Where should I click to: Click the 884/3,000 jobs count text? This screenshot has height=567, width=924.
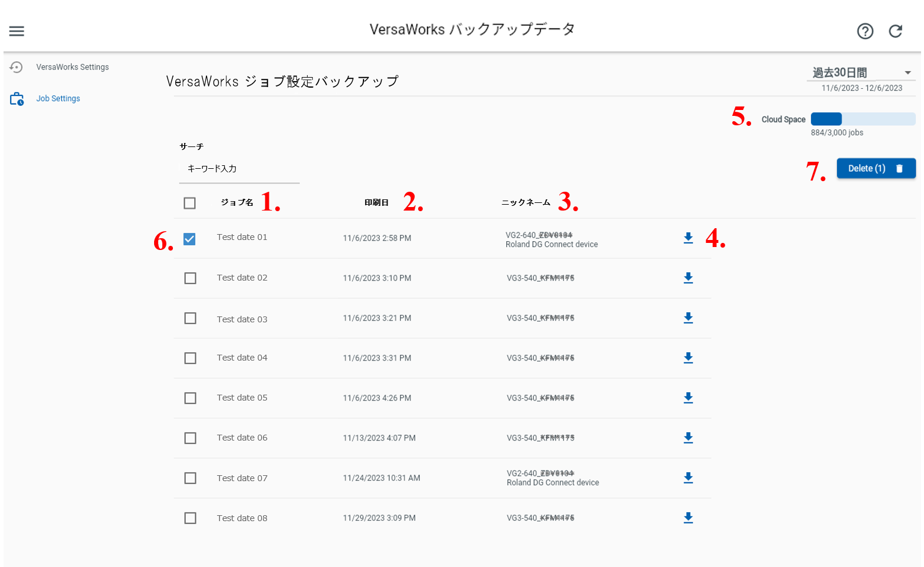pos(837,133)
